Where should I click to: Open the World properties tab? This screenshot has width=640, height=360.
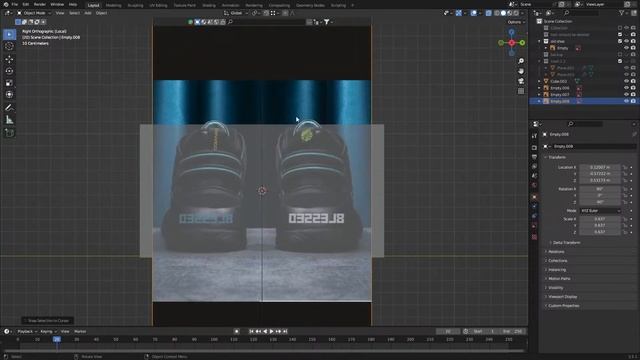pos(534,185)
